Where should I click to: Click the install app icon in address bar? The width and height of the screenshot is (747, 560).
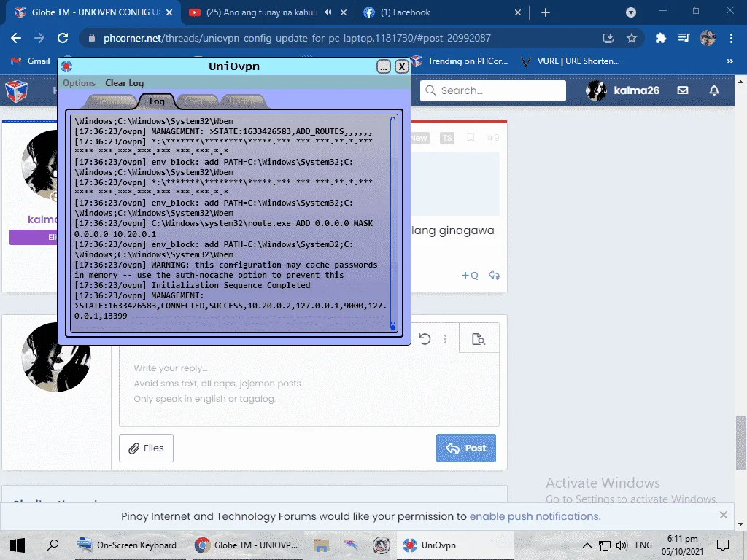[x=608, y=38]
